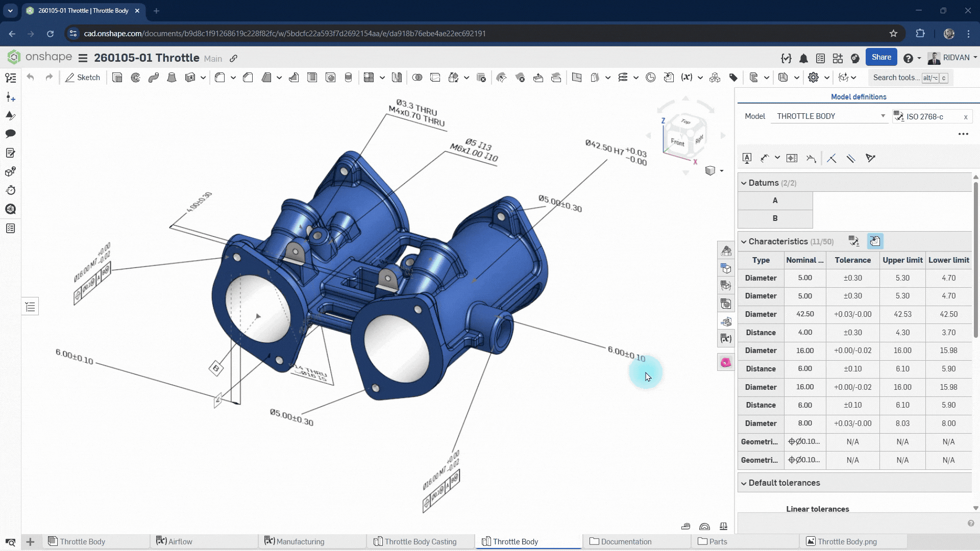Collapse the Default tolerances section
Screen dimensions: 980x551
click(x=744, y=483)
